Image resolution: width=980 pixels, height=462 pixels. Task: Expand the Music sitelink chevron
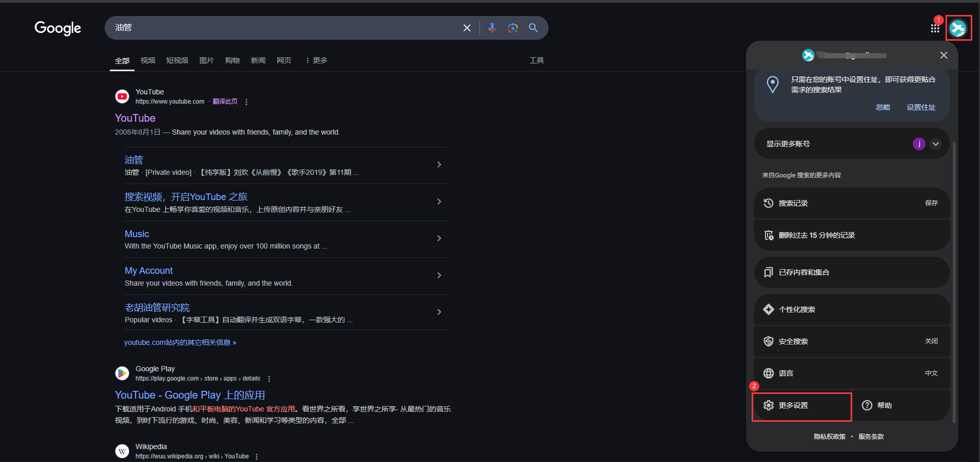pos(439,238)
